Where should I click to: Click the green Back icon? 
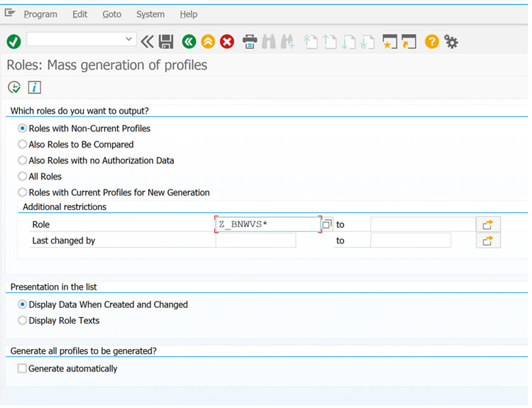(189, 42)
